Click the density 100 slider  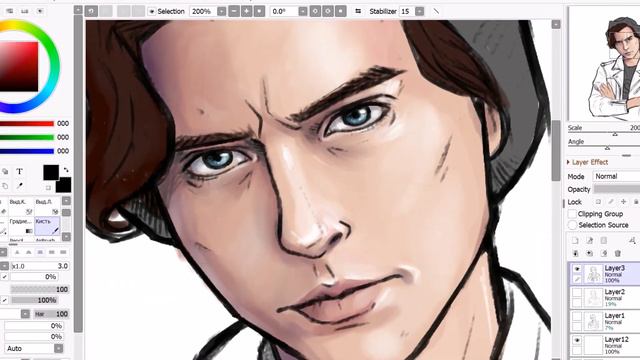(40, 289)
